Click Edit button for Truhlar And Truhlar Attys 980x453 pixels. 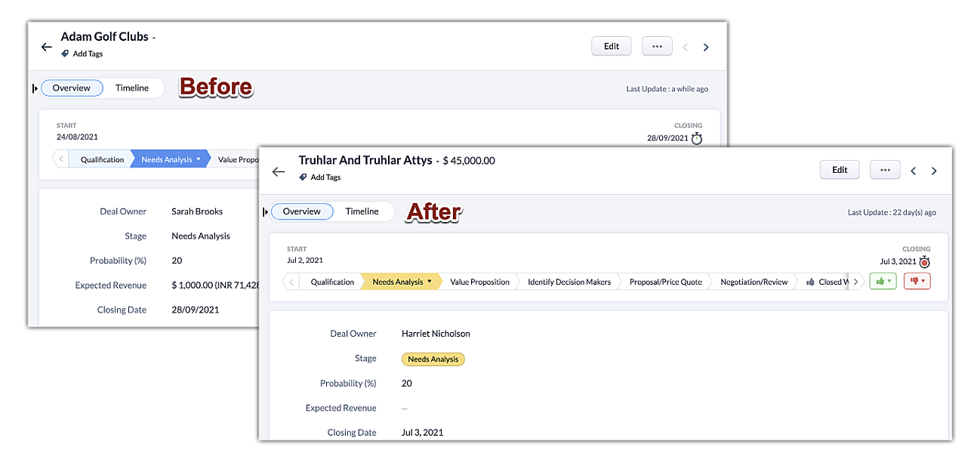pyautogui.click(x=840, y=170)
